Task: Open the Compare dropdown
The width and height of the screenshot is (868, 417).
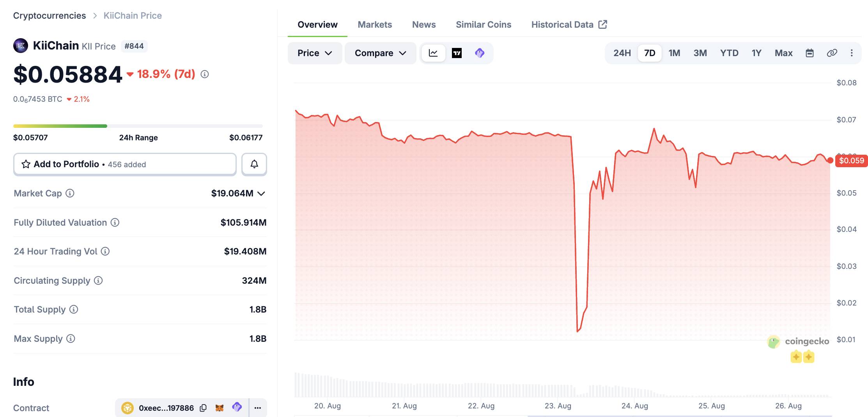Action: pos(380,53)
